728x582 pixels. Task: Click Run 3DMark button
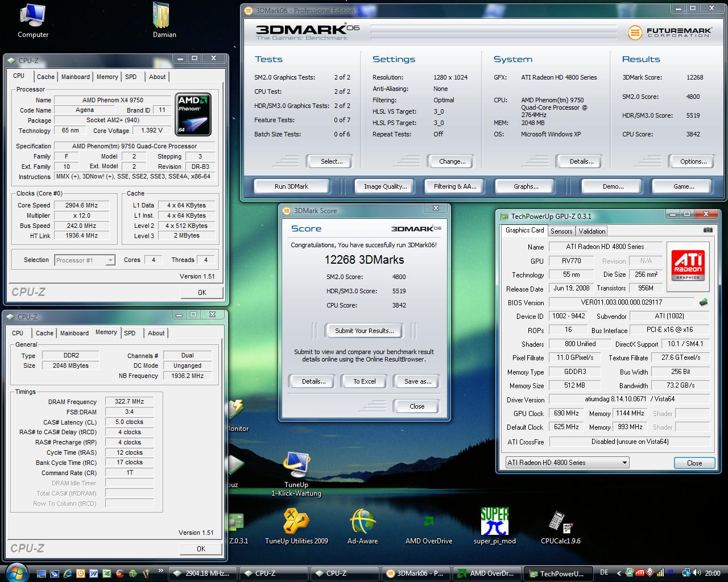(291, 186)
